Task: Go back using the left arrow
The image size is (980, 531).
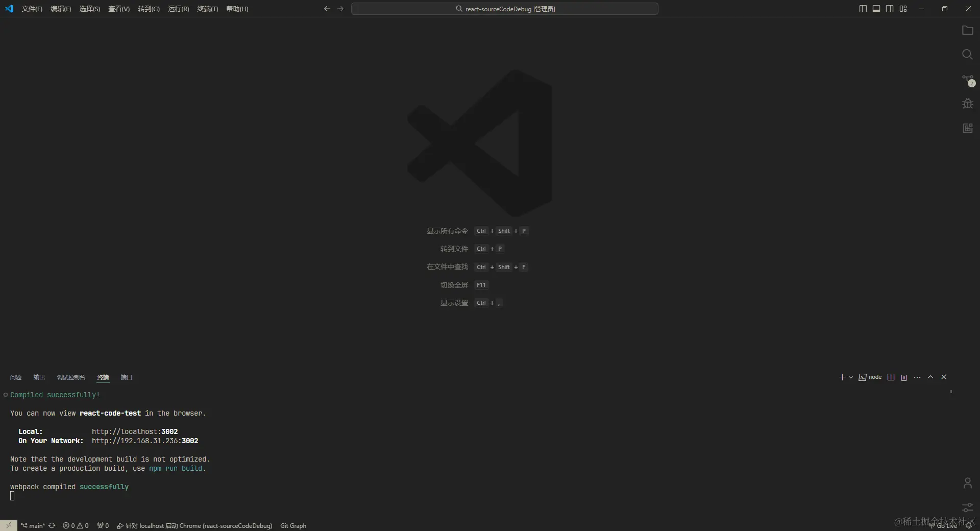Action: (327, 9)
